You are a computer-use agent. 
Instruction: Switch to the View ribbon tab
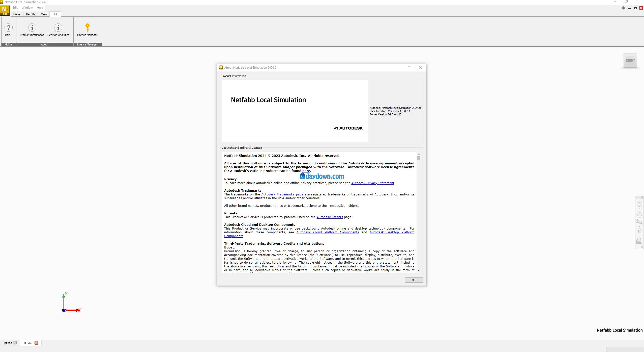(44, 14)
